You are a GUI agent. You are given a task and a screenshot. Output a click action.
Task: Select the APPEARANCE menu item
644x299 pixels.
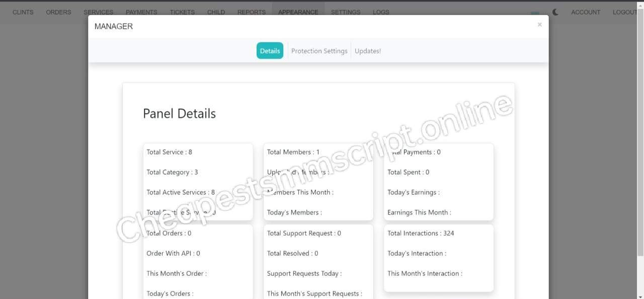(298, 12)
